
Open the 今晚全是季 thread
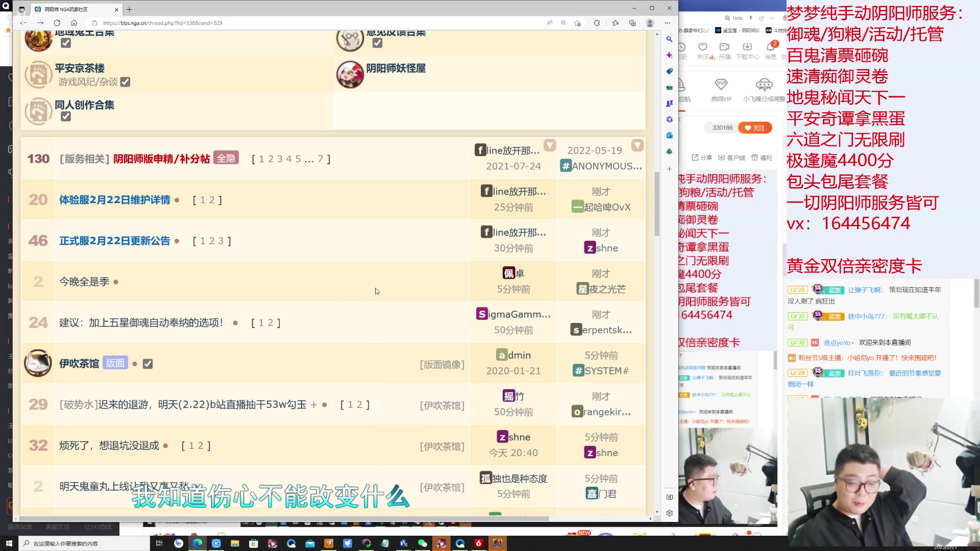[84, 282]
